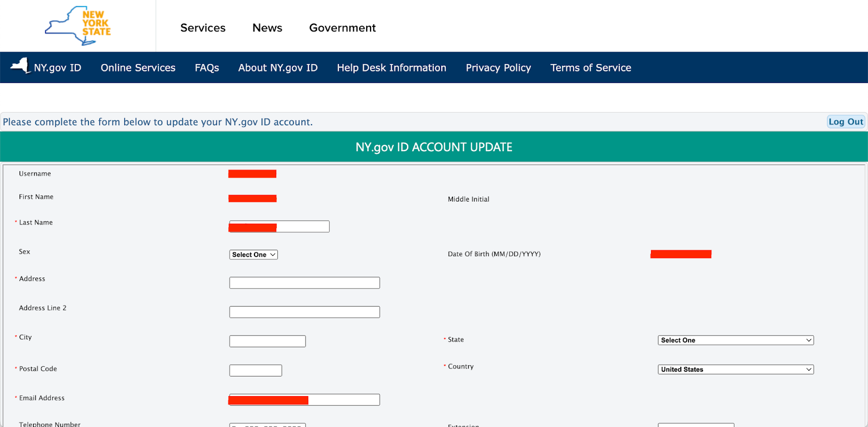Click the First Name label text

36,197
